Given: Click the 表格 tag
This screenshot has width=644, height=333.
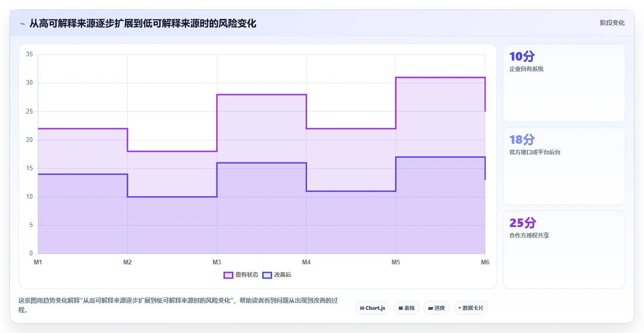Looking at the screenshot, I should (406, 308).
